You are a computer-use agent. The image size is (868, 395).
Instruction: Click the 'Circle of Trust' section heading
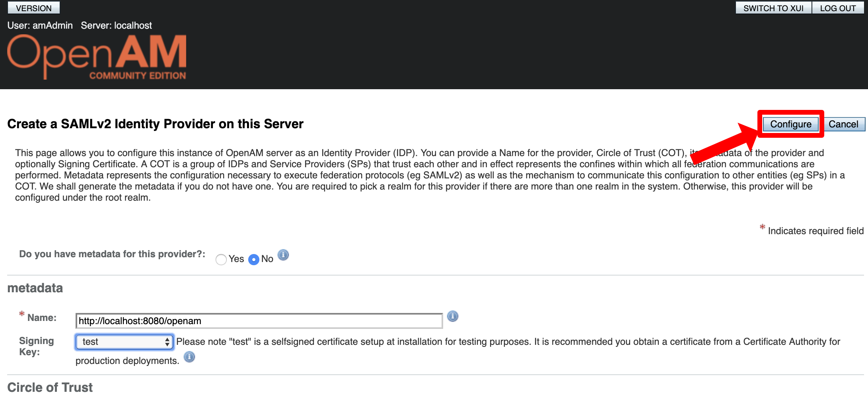[x=50, y=387]
